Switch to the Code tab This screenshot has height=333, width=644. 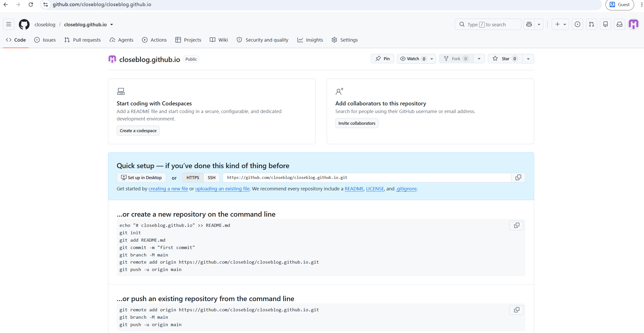tap(16, 40)
